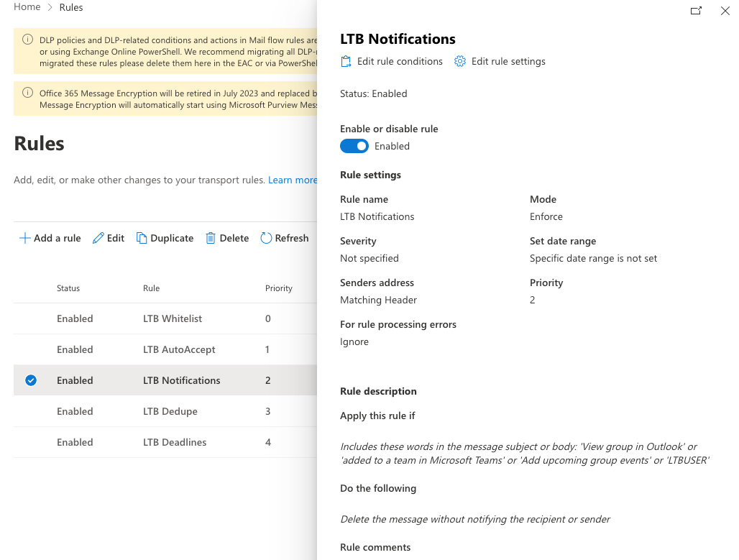
Task: Click the 'Not specified' severity value
Action: pyautogui.click(x=369, y=258)
